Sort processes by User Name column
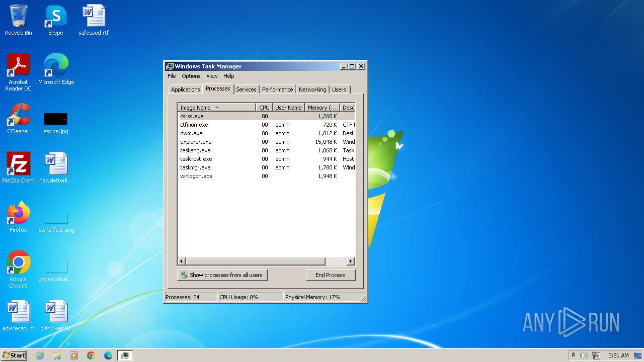The height and width of the screenshot is (362, 644). point(288,108)
